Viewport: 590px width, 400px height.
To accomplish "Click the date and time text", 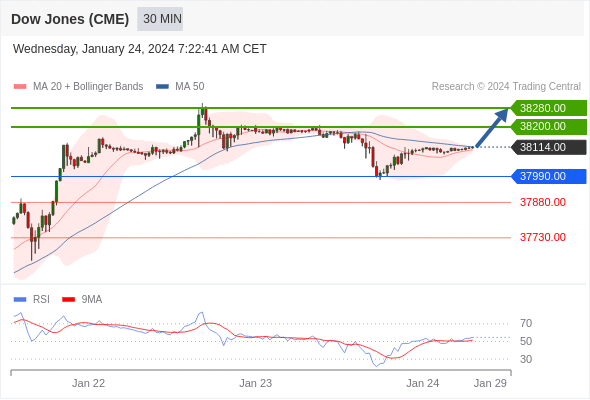I will pyautogui.click(x=140, y=49).
